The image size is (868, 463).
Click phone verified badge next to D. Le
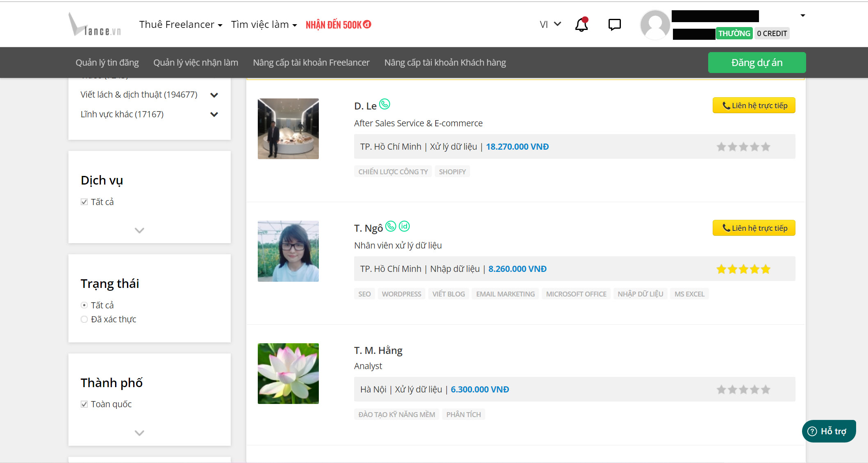[384, 104]
